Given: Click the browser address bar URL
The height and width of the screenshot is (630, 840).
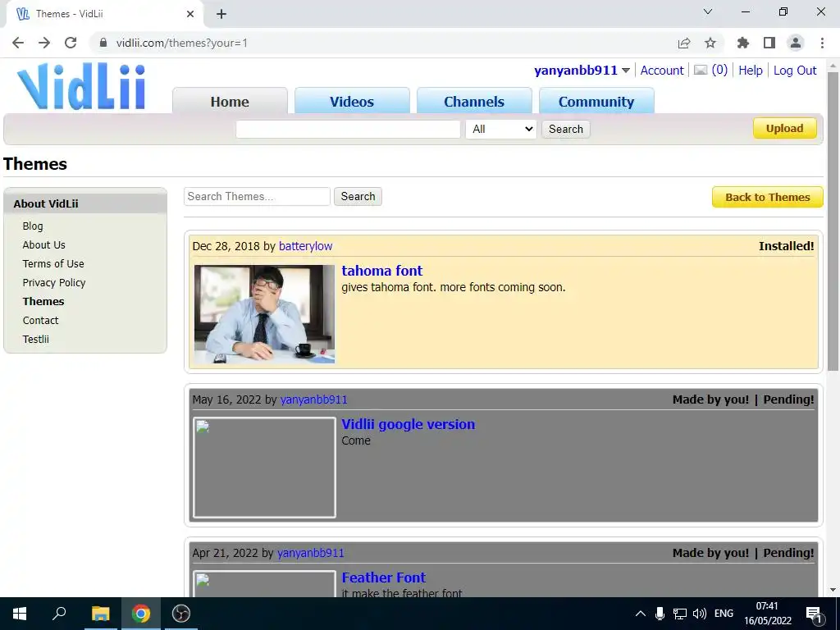Looking at the screenshot, I should click(x=181, y=43).
